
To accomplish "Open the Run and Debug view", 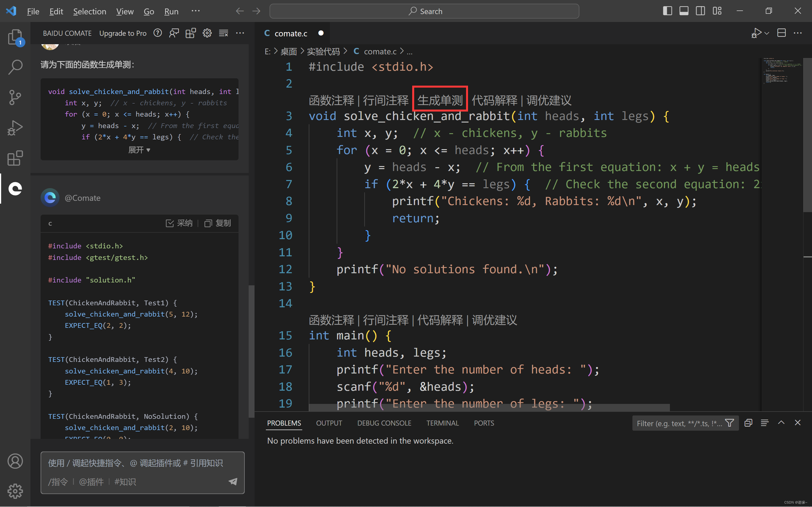I will pyautogui.click(x=15, y=128).
